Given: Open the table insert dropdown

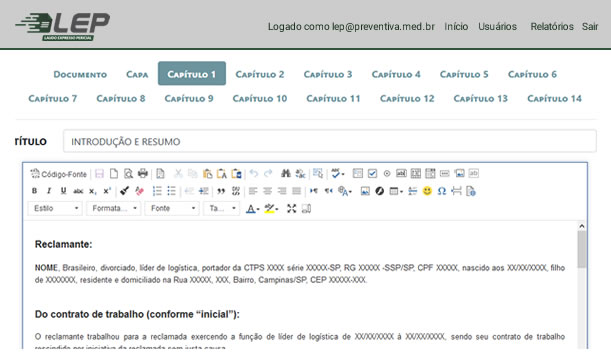Looking at the screenshot, I should 396,191.
